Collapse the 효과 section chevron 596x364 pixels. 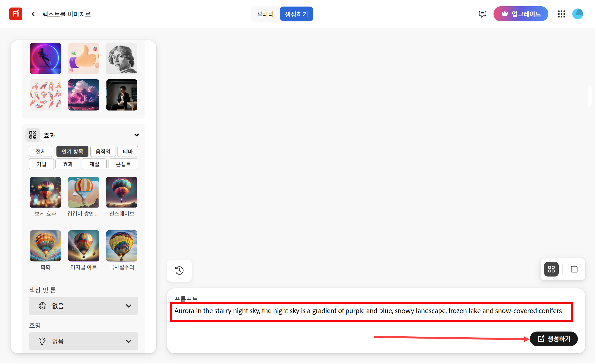click(137, 135)
